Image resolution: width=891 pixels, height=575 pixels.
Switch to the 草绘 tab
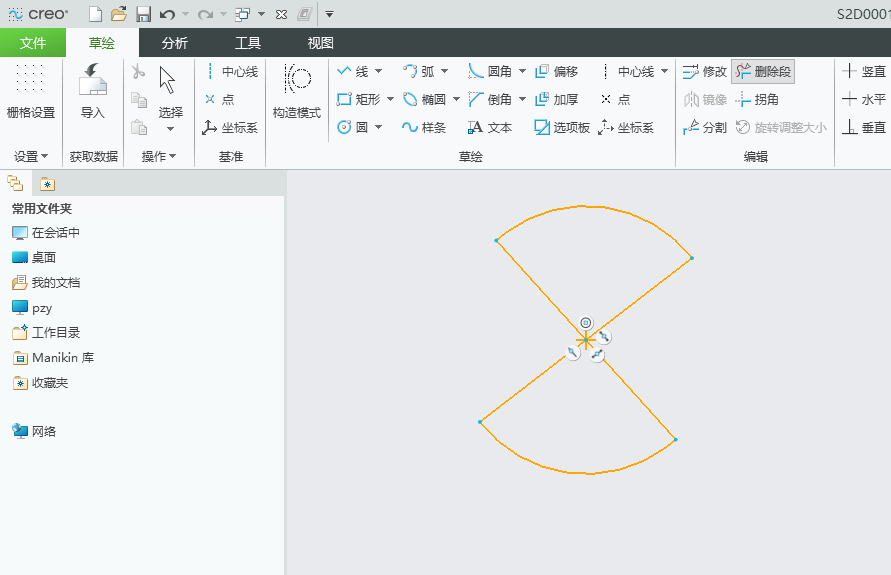point(102,43)
